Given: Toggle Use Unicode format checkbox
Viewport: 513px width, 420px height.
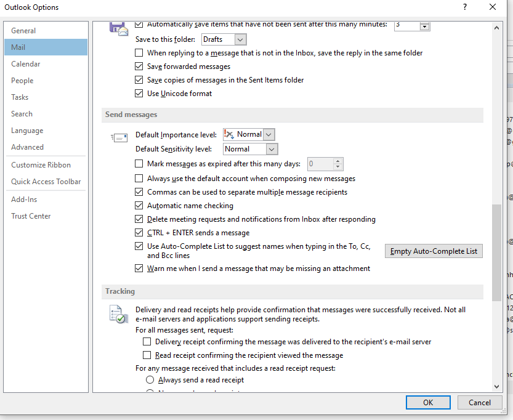Looking at the screenshot, I should point(139,94).
